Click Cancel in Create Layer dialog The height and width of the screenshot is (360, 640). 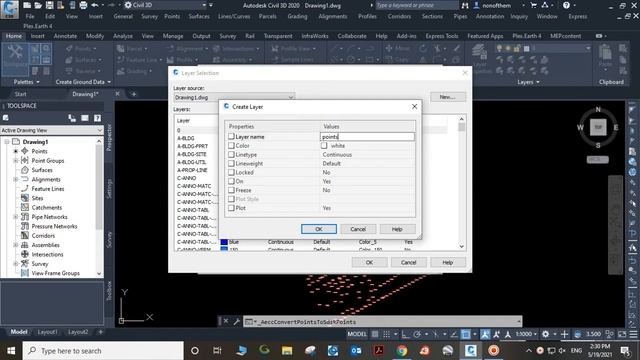[358, 229]
